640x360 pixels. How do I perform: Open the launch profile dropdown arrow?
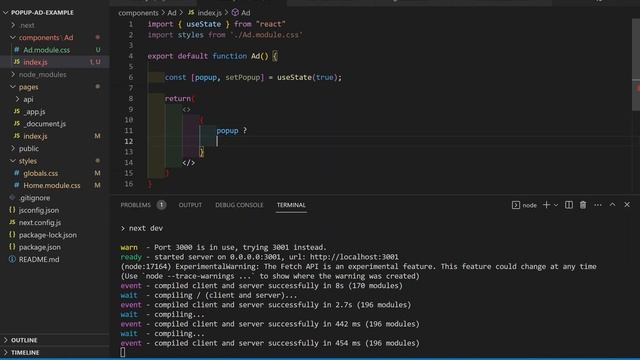pos(556,205)
